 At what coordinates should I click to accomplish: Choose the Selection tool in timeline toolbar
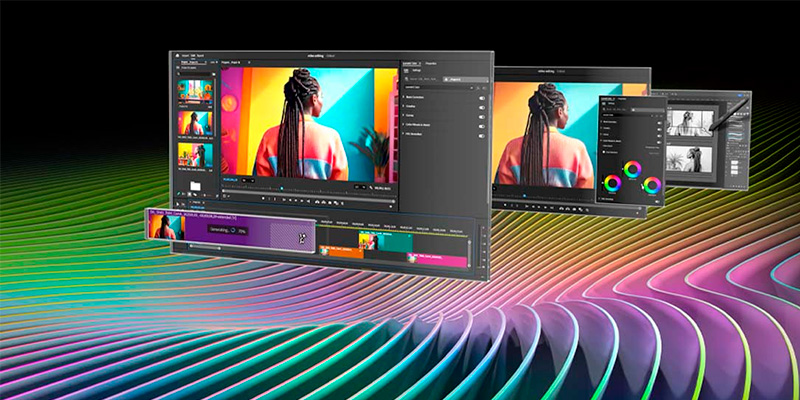click(x=178, y=204)
